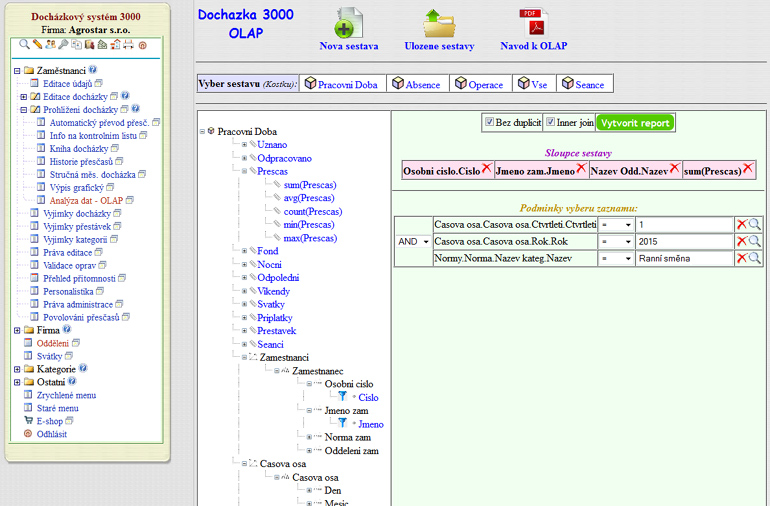Remove sum(Prescas) column with red X
The image size is (770, 506).
click(x=747, y=168)
